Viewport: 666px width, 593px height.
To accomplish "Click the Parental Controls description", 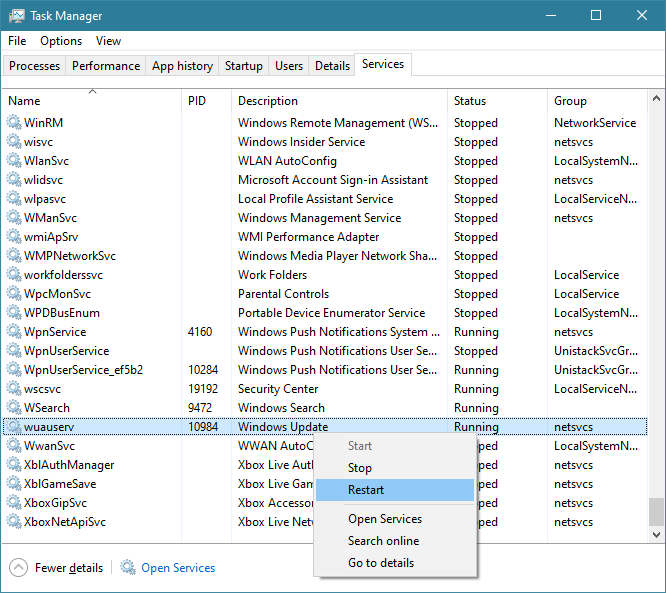I will [283, 294].
